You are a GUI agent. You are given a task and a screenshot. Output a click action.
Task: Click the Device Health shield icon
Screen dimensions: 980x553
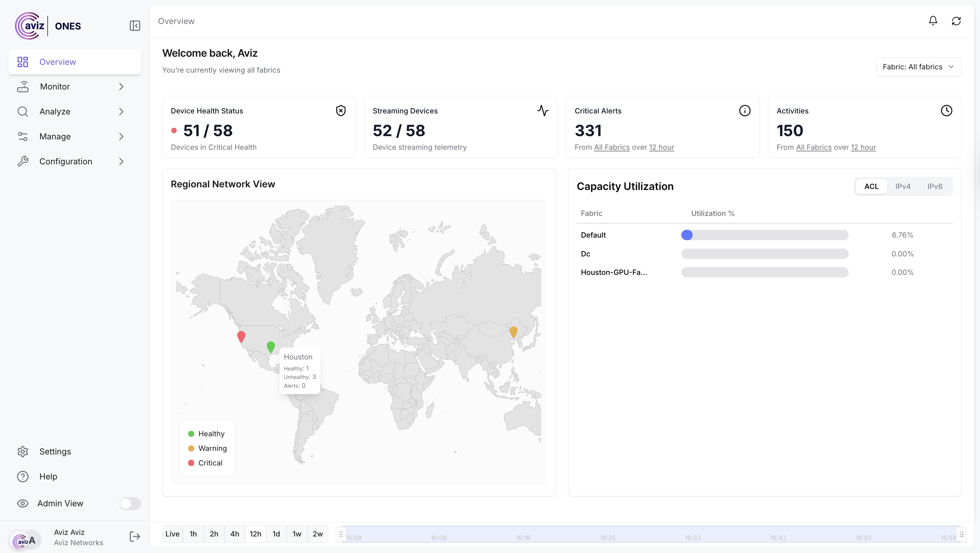tap(341, 111)
